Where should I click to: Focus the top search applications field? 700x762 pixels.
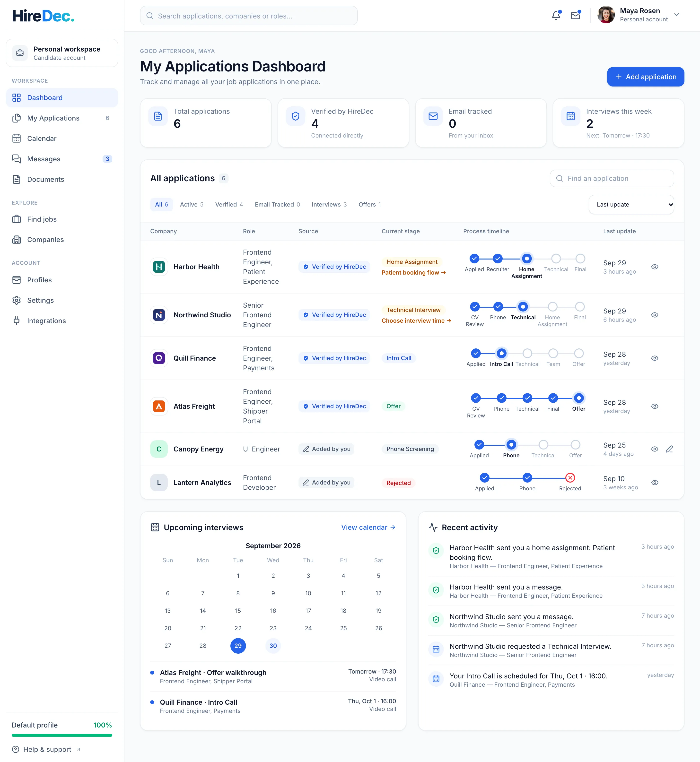click(249, 16)
